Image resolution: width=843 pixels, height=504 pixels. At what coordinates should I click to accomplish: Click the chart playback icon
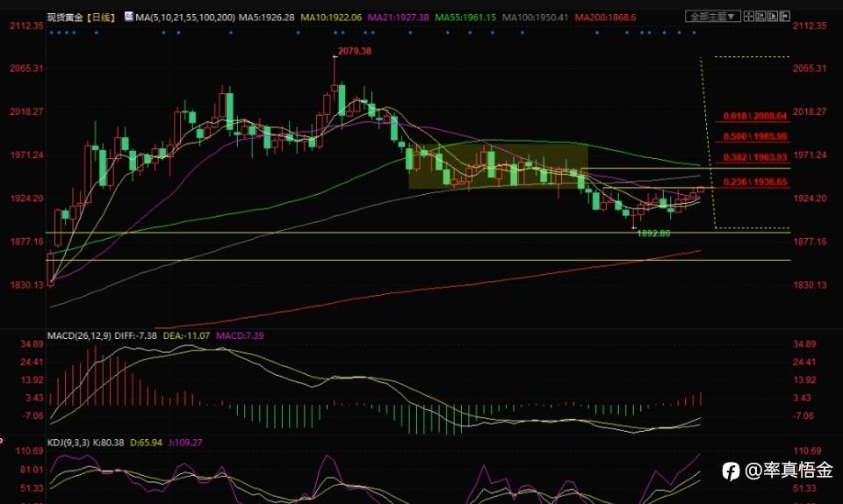(773, 16)
